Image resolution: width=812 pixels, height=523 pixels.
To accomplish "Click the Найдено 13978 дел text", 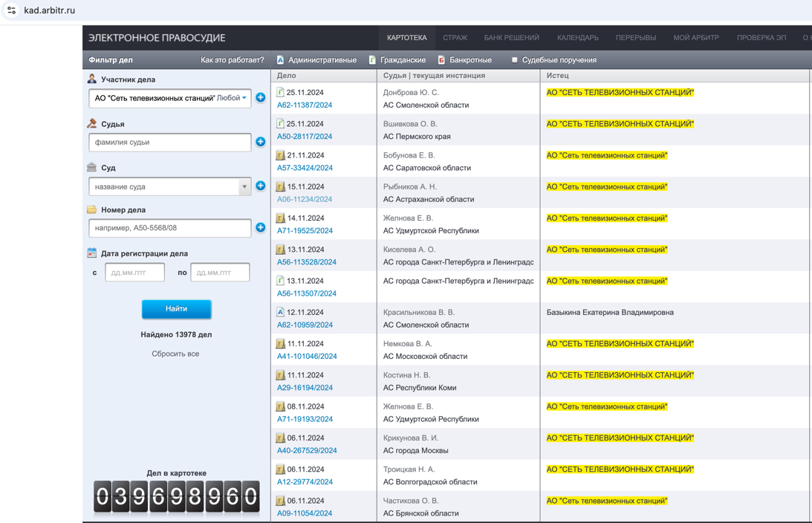I will click(x=176, y=334).
